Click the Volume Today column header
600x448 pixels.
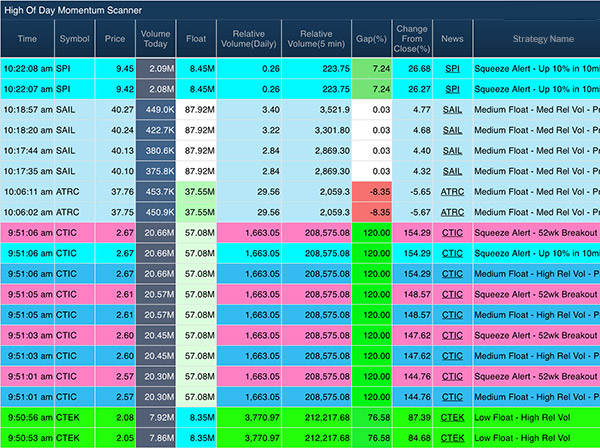pos(155,39)
